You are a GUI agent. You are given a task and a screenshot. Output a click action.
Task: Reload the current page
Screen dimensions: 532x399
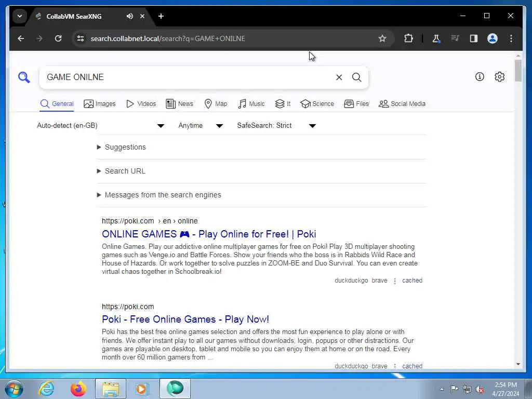58,38
